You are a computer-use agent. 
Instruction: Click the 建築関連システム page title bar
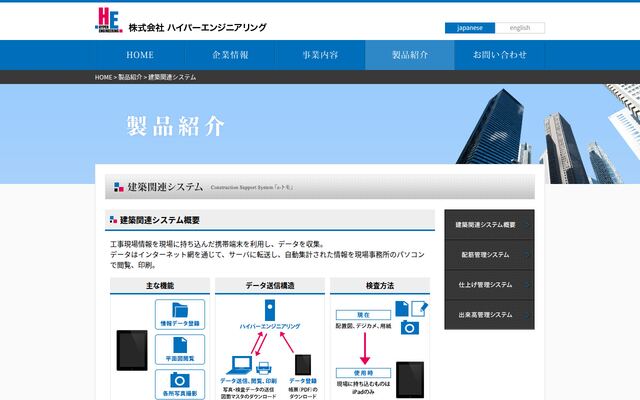point(320,187)
